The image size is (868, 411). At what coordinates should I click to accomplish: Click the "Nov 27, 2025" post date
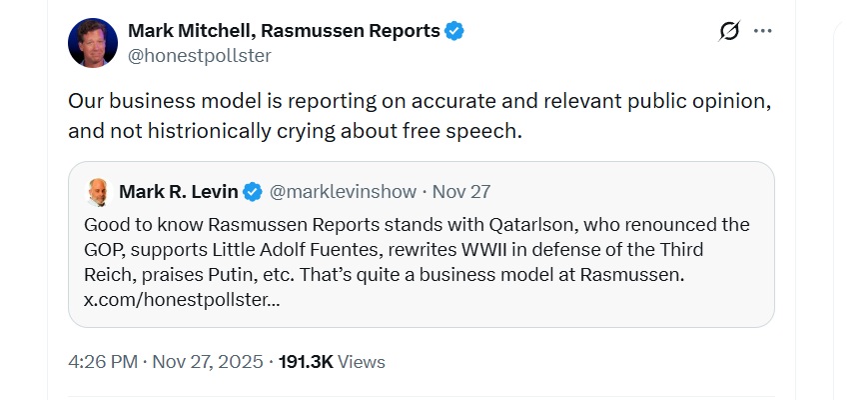205,362
